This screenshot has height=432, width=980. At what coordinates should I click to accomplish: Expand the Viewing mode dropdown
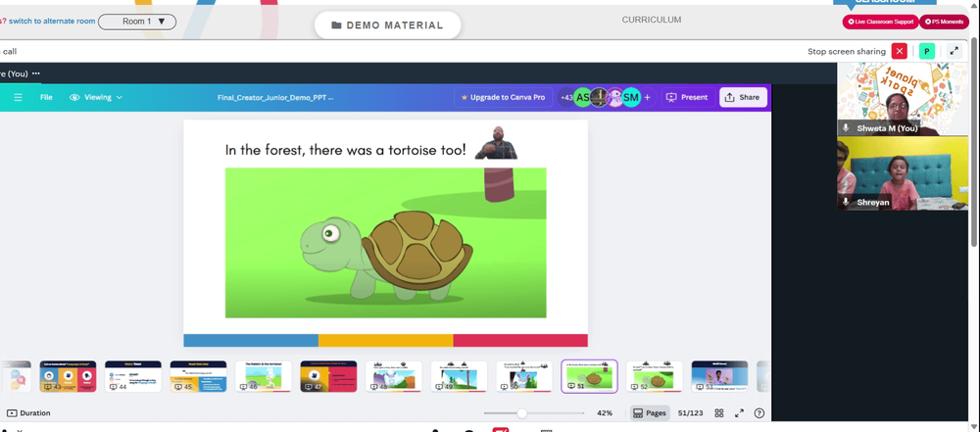pos(96,98)
